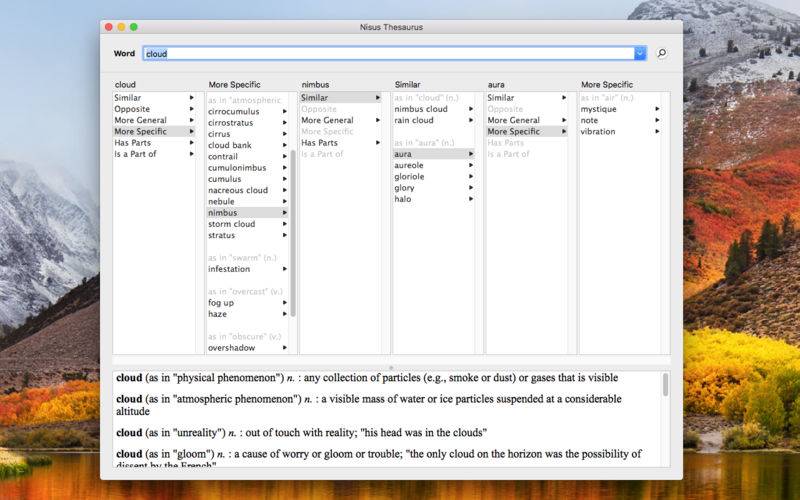
Task: Expand the arrow beside storm cloud
Action: coord(285,223)
